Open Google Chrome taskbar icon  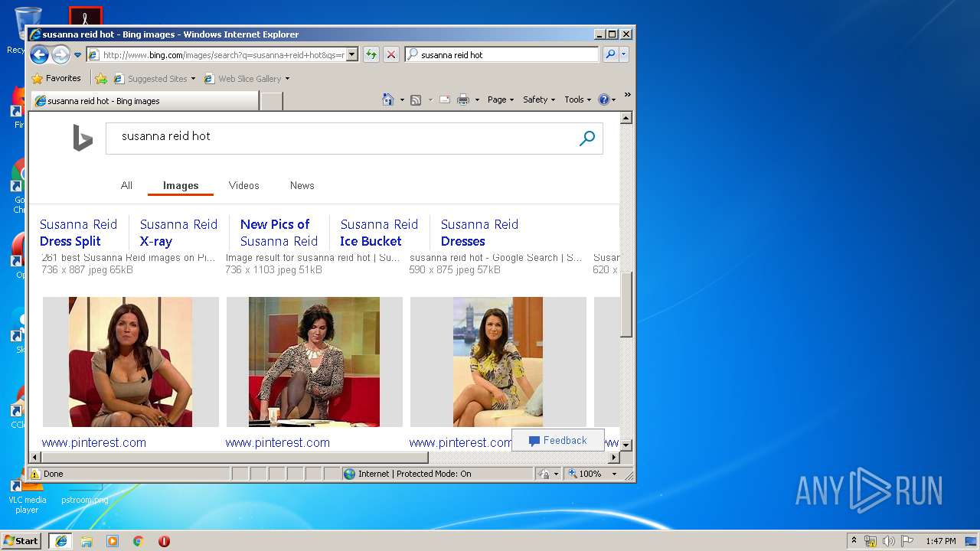pos(139,541)
